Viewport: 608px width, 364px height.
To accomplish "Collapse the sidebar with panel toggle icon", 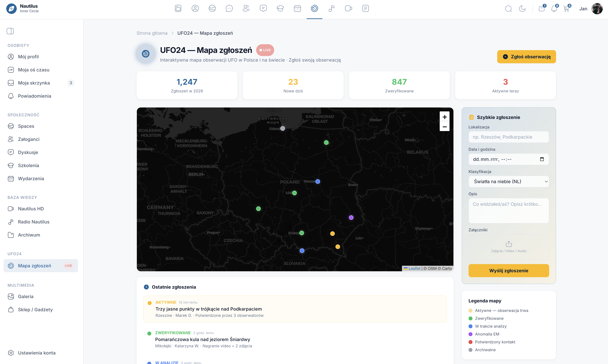I will click(10, 31).
